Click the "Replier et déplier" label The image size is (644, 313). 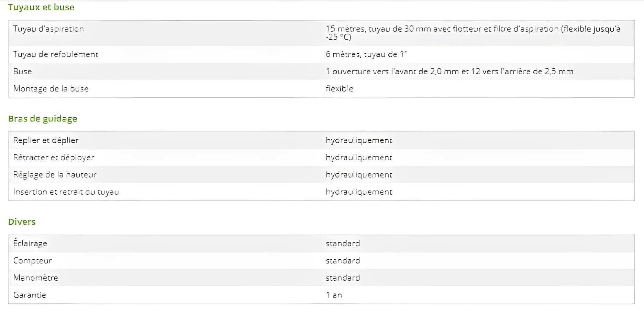coord(46,140)
